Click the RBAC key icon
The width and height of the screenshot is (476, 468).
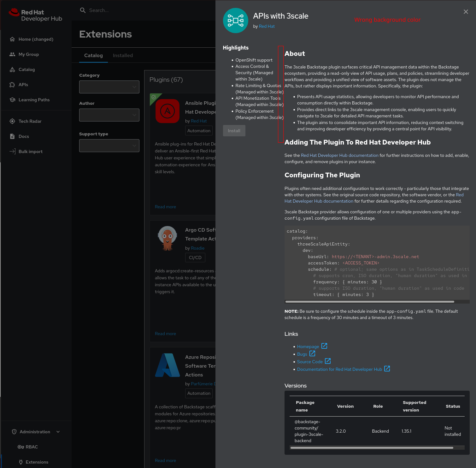click(21, 447)
